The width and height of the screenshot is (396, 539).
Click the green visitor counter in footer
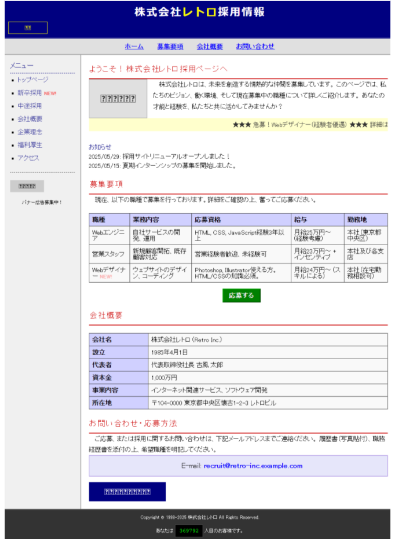coord(189,531)
